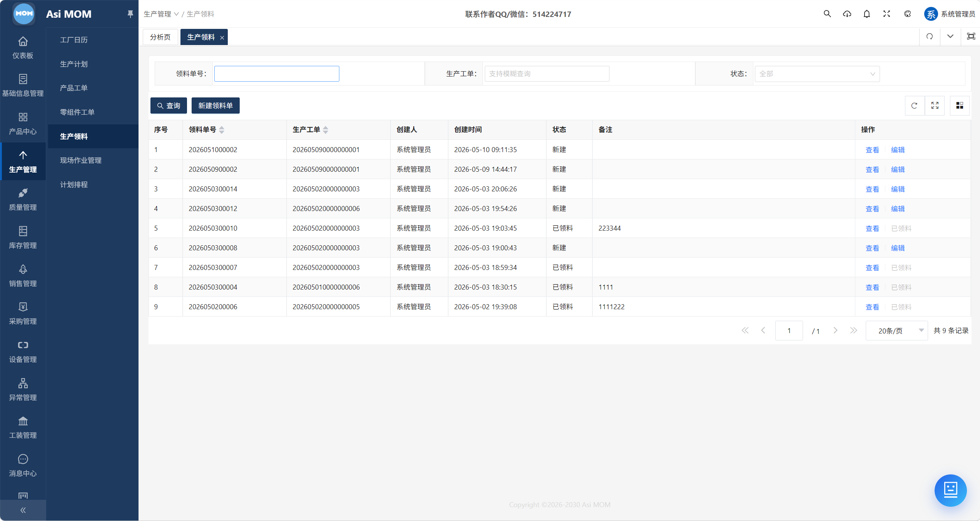Jump to the last page arrow

(853, 330)
